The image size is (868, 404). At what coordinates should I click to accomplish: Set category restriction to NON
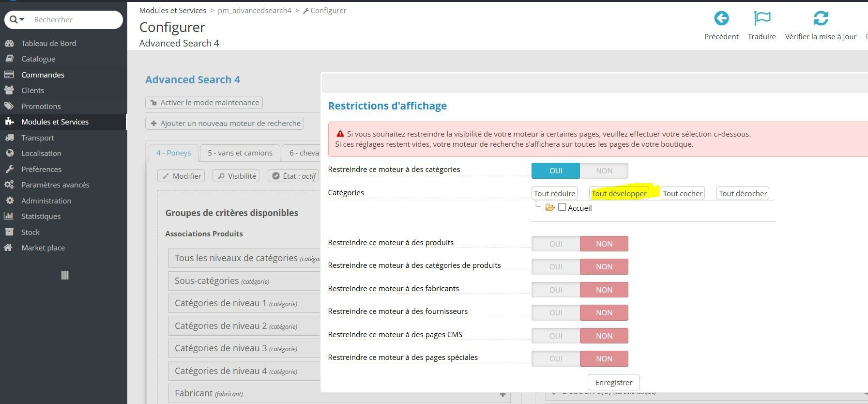(x=604, y=171)
